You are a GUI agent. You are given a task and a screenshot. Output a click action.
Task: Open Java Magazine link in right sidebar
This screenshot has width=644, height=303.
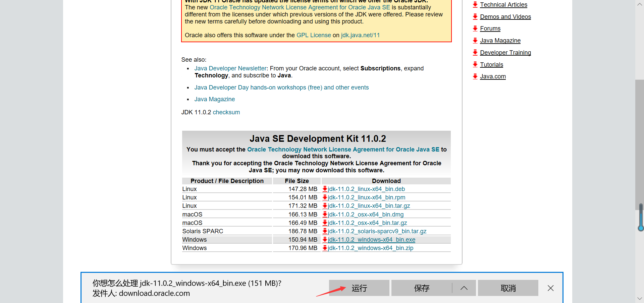pyautogui.click(x=500, y=41)
